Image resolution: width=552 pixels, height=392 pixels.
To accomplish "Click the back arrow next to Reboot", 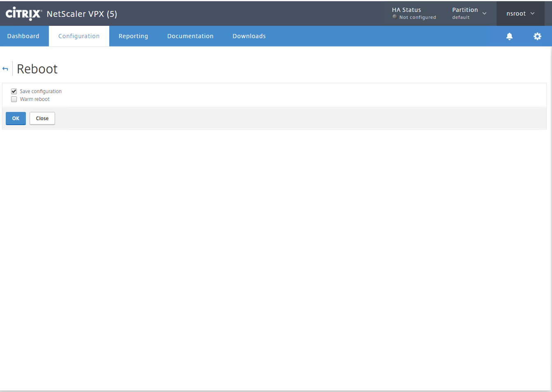I will pos(5,69).
